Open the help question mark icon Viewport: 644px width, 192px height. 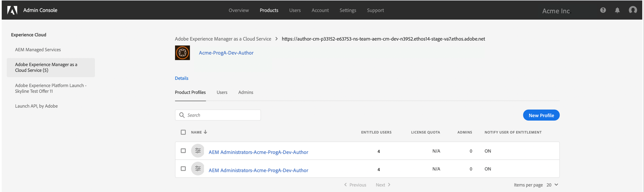(x=603, y=10)
